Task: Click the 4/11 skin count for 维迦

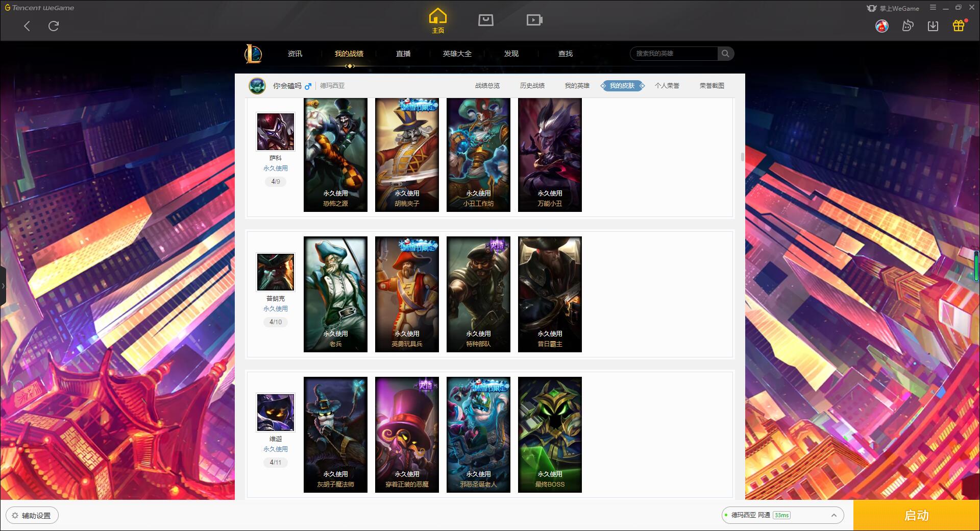Action: tap(276, 462)
